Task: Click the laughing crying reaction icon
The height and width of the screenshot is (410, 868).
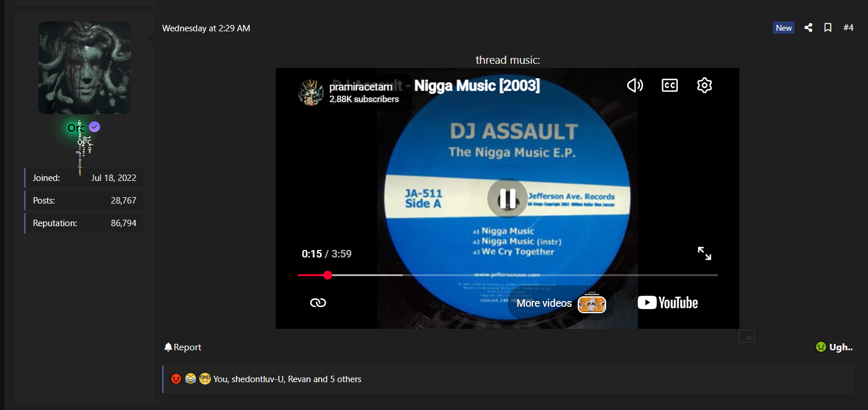Action: pyautogui.click(x=191, y=379)
